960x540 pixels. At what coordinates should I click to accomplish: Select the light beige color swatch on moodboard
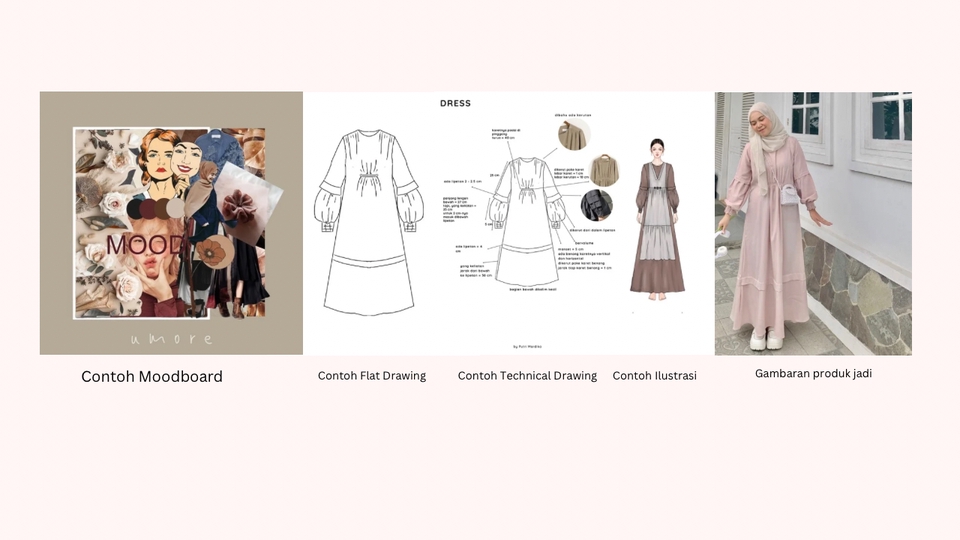(176, 208)
